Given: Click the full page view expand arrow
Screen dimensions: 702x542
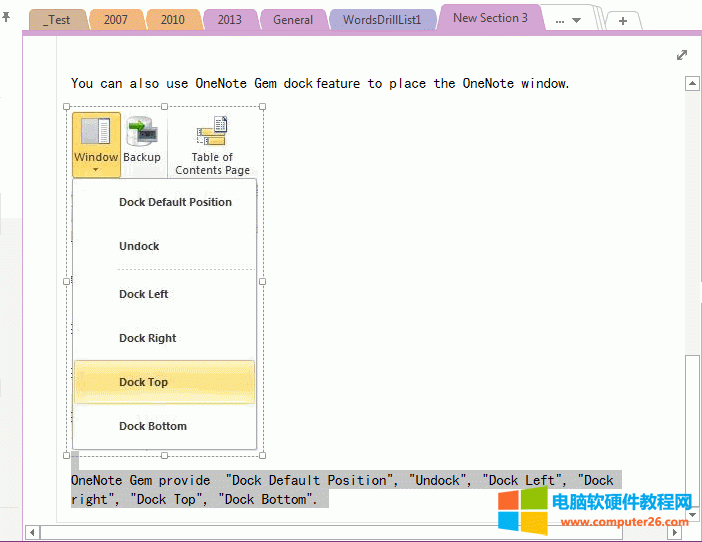Looking at the screenshot, I should pyautogui.click(x=682, y=56).
